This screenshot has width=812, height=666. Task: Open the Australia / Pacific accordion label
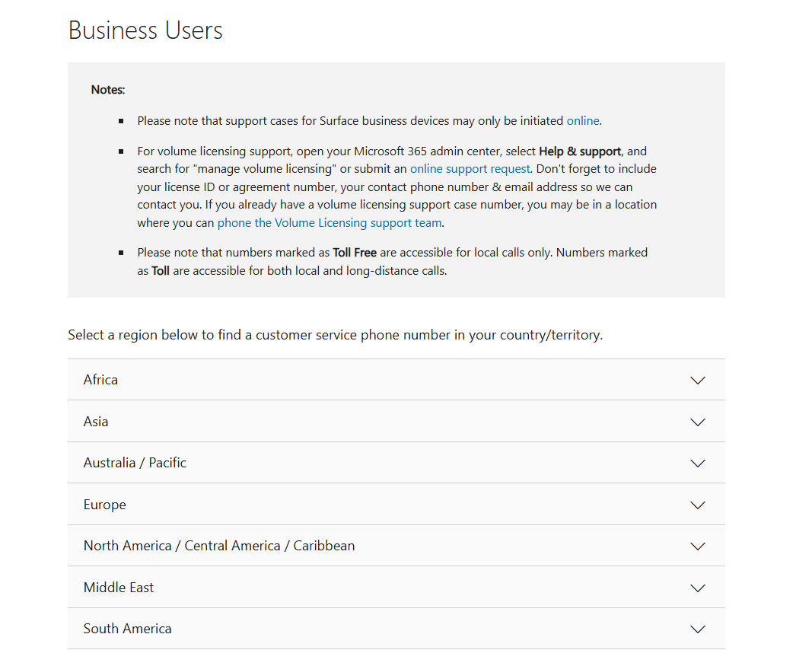click(135, 463)
